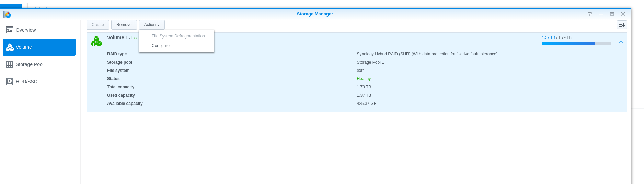
Task: Open the HDD/SSD section
Action: point(39,82)
